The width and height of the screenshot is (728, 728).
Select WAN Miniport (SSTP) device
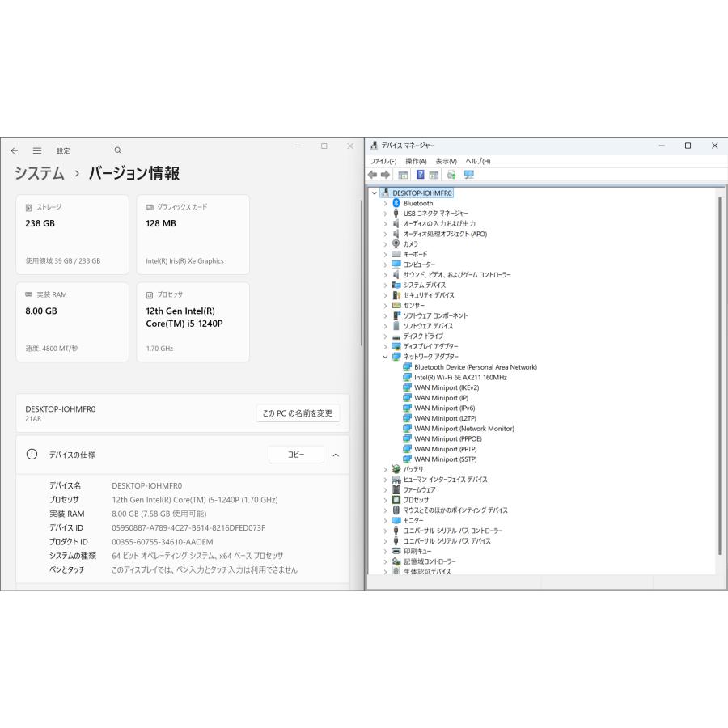click(445, 459)
